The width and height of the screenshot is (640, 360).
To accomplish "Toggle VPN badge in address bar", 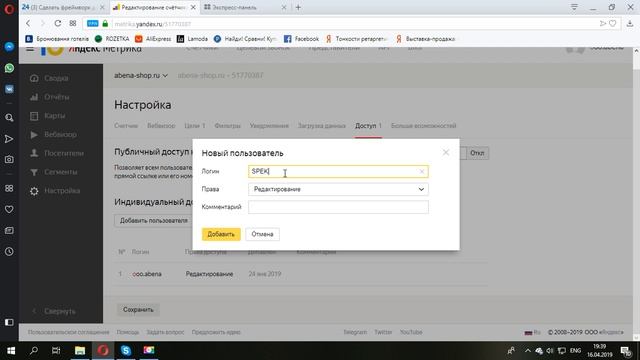I will pos(93,24).
